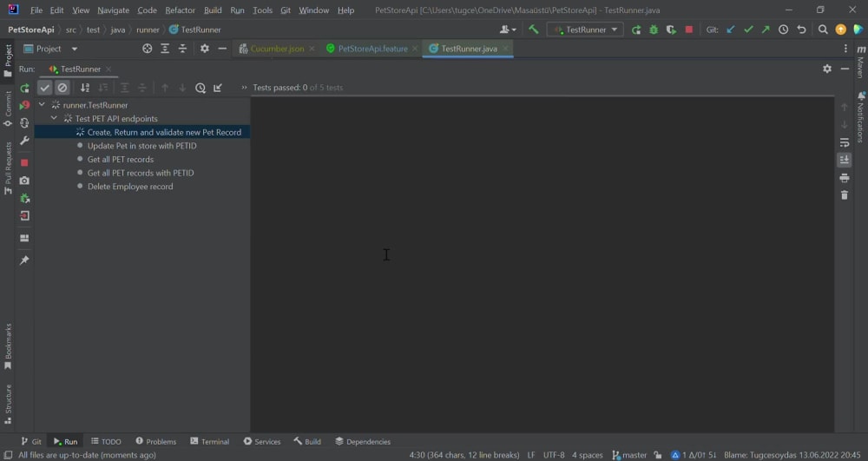Image resolution: width=868 pixels, height=461 pixels.
Task: Rerun failed tests icon in Run sidebar
Action: [x=24, y=105]
